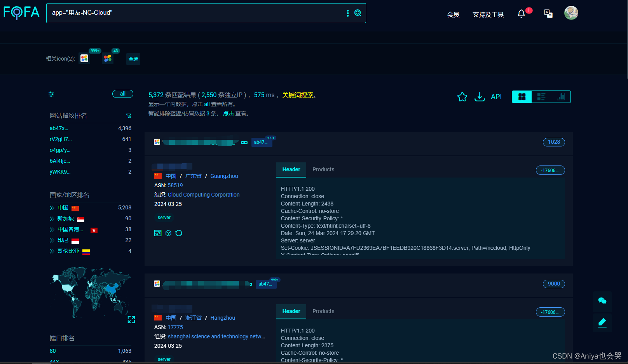Click Cloud Computing Corporation organization
The image size is (628, 364).
point(204,195)
